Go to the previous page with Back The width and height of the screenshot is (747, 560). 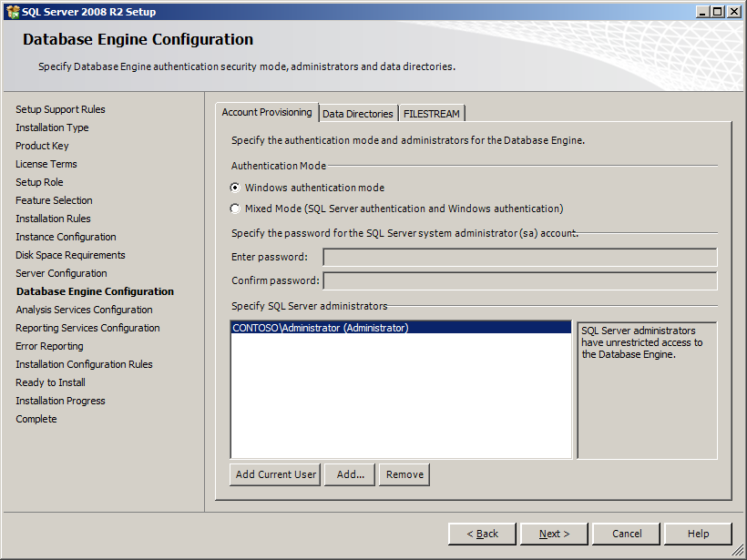click(x=482, y=534)
